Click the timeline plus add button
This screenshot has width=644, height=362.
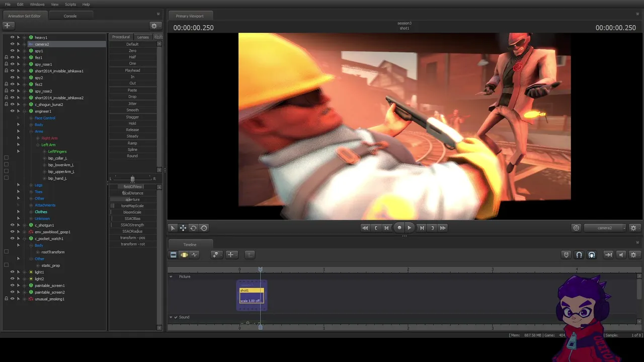tap(231, 255)
